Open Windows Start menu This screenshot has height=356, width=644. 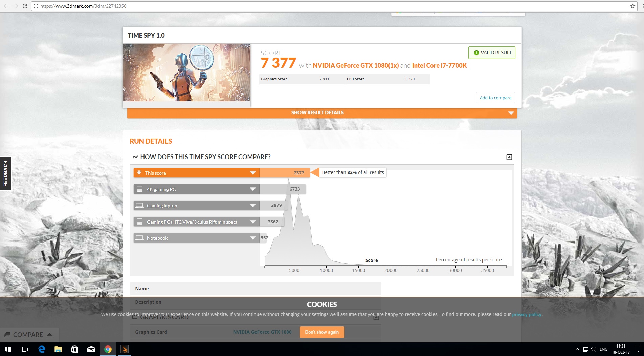[x=8, y=349]
